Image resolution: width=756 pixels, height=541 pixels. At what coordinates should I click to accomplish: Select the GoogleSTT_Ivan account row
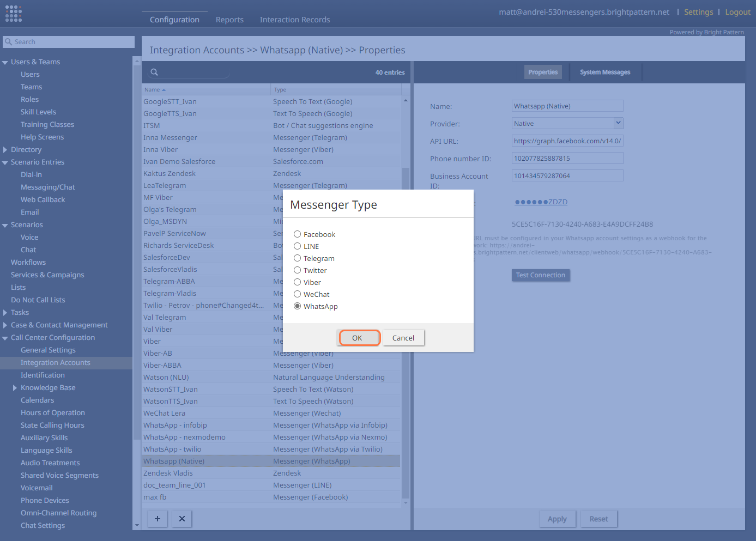tap(271, 102)
